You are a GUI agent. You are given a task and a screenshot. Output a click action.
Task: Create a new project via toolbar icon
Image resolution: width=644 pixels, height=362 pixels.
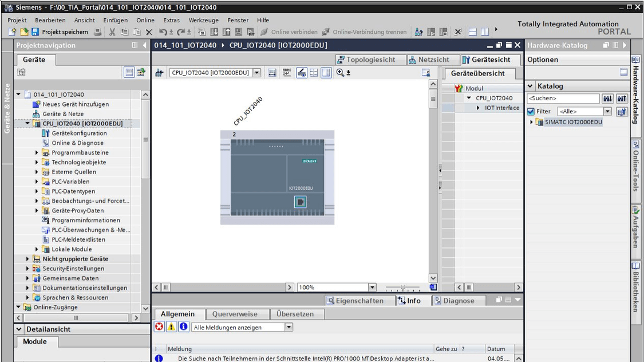point(13,32)
